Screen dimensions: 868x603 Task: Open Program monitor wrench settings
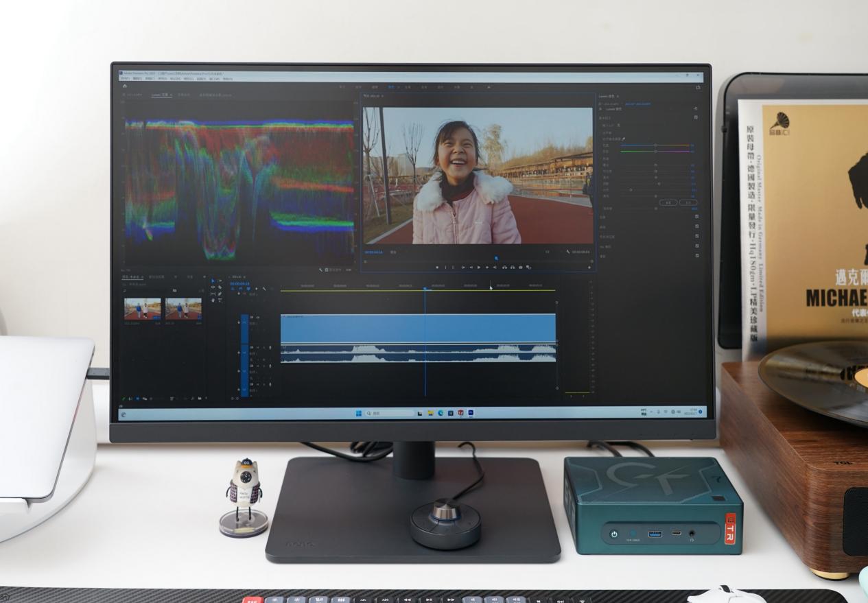(x=568, y=252)
